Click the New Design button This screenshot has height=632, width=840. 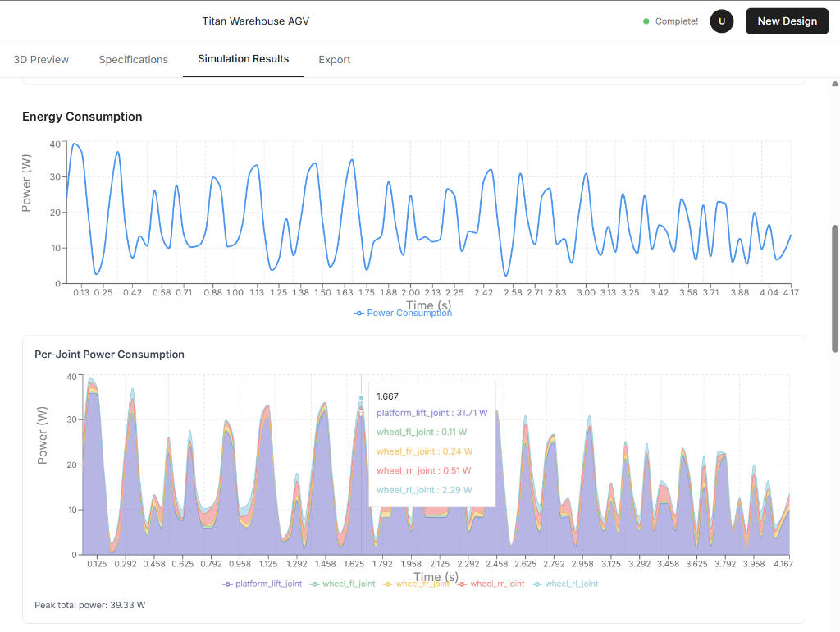(x=787, y=21)
